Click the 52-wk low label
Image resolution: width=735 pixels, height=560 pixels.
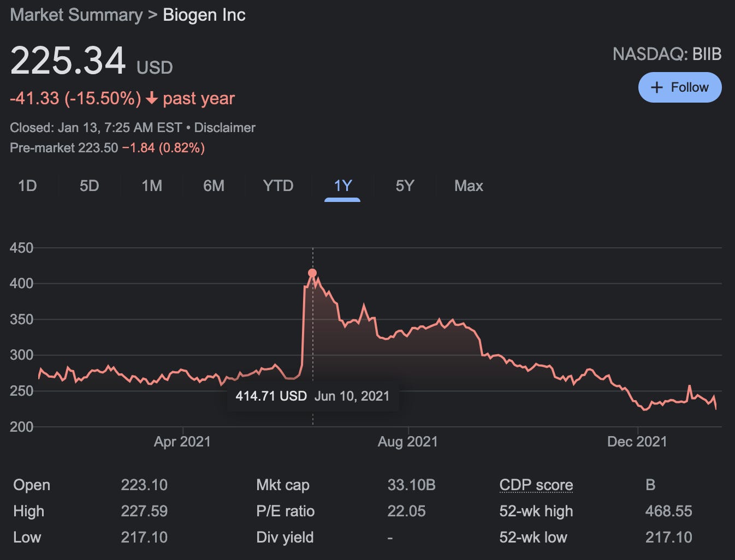[x=533, y=538]
